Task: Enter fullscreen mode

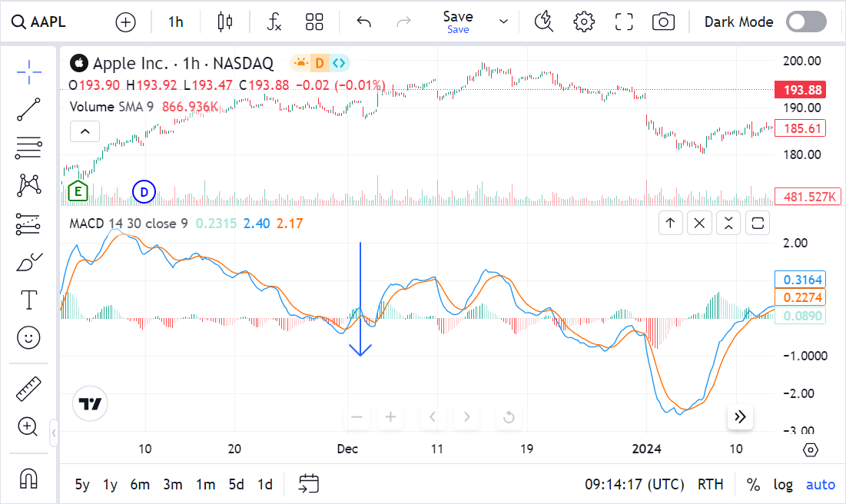Action: pyautogui.click(x=624, y=22)
